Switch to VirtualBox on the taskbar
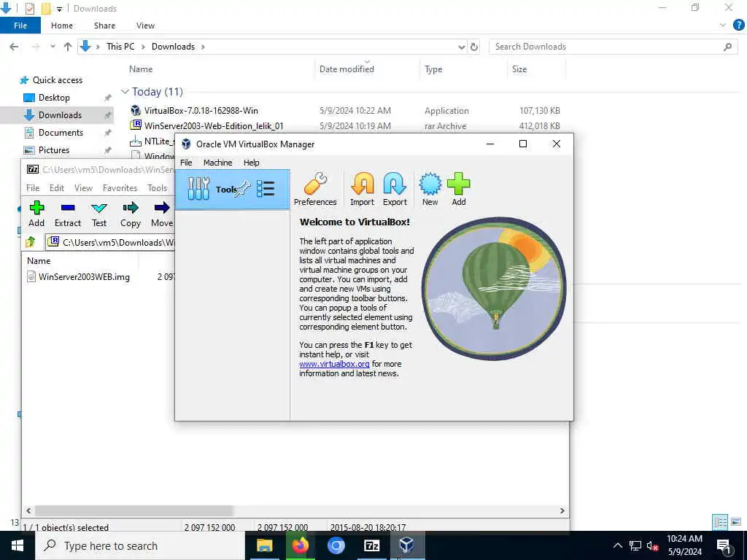Image resolution: width=747 pixels, height=560 pixels. coord(407,545)
